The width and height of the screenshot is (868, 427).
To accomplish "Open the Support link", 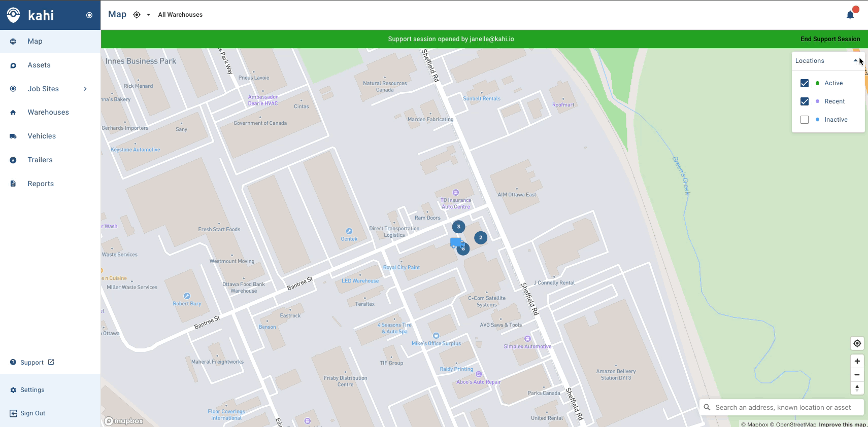I will (32, 363).
